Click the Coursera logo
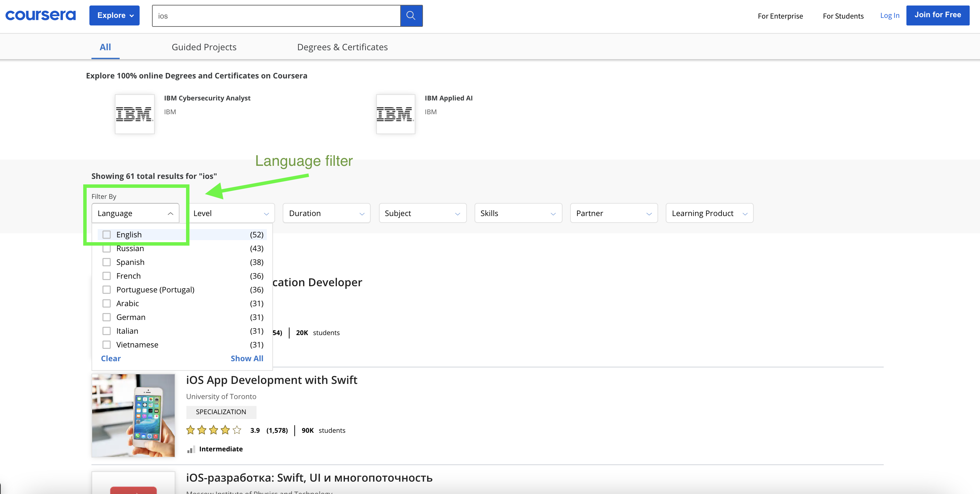 point(41,15)
